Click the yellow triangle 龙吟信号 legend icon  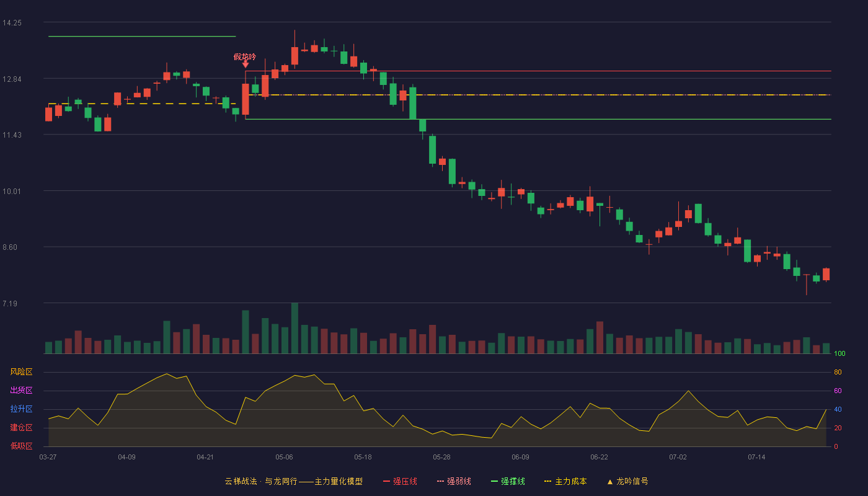click(x=610, y=481)
